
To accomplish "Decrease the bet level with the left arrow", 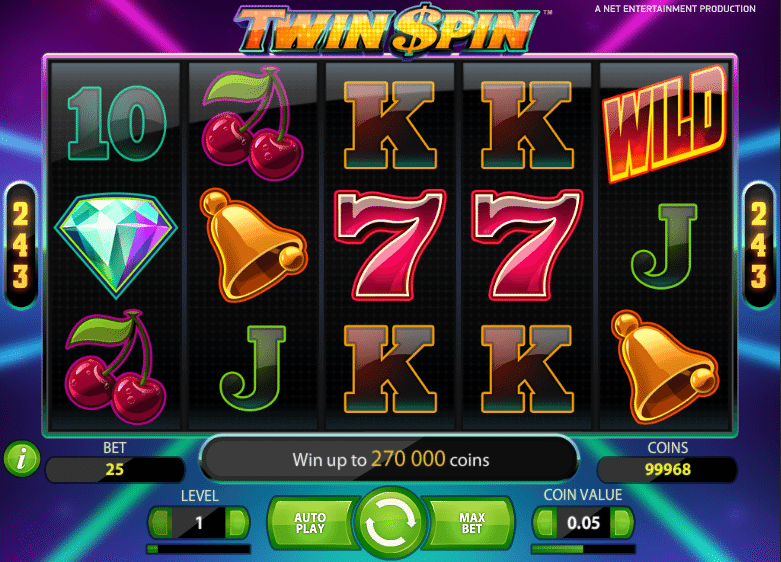I will (161, 523).
